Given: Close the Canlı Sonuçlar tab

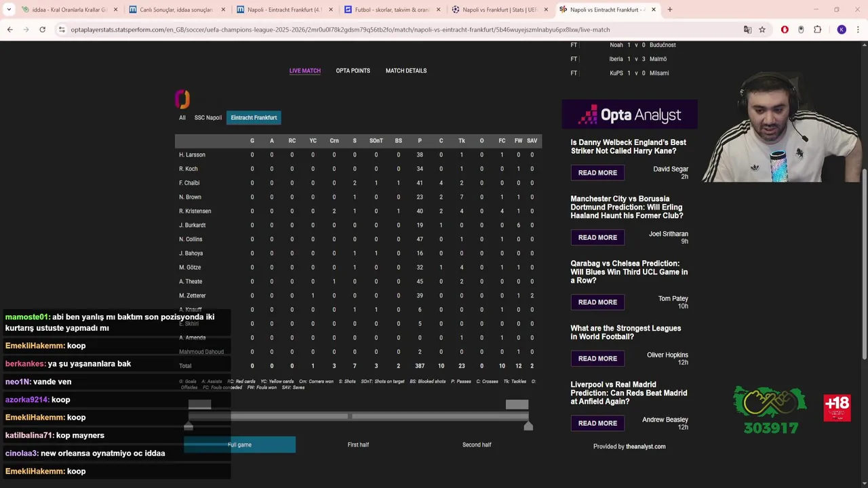Looking at the screenshot, I should [x=223, y=9].
